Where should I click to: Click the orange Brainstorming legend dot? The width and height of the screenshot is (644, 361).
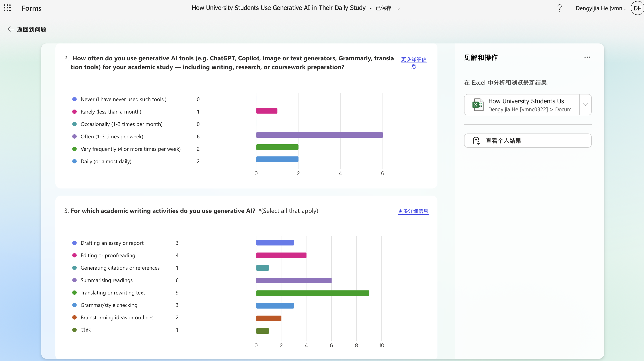tap(74, 317)
